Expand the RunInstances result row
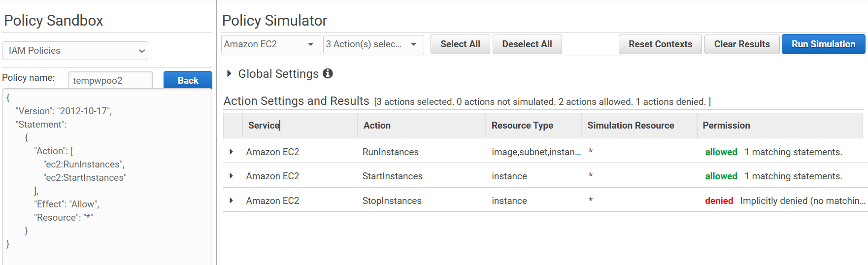This screenshot has height=265, width=868. [x=231, y=152]
